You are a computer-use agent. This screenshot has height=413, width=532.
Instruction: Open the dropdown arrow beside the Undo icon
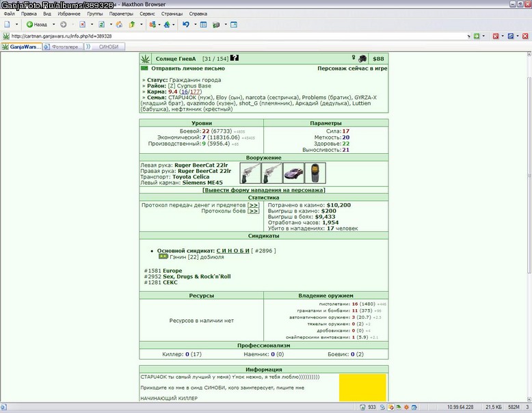click(195, 25)
